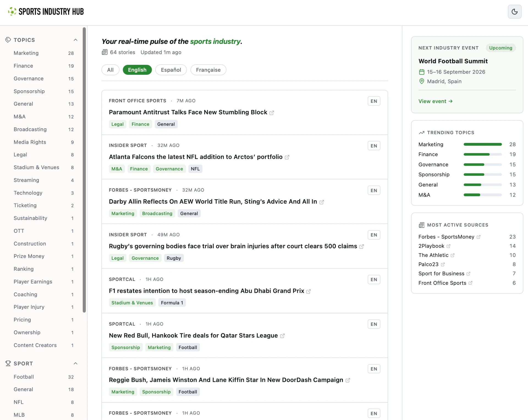
Task: Filter by Stadium & Venues topic in sidebar
Action: point(44,167)
